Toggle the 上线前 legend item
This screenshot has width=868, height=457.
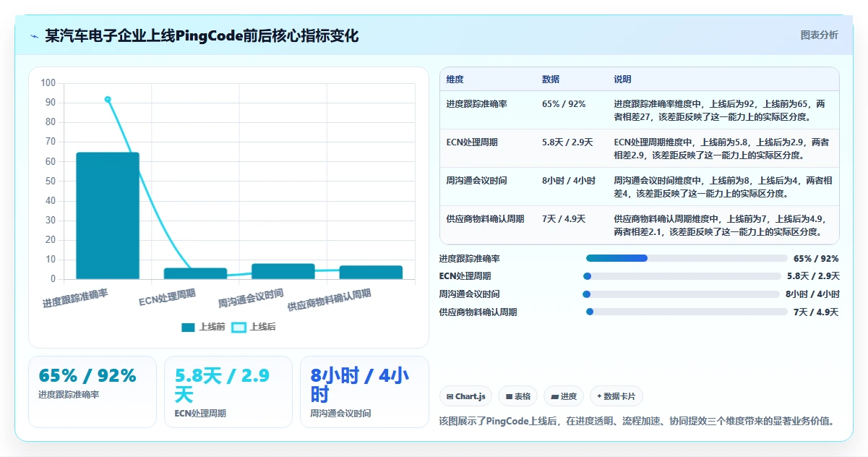203,327
